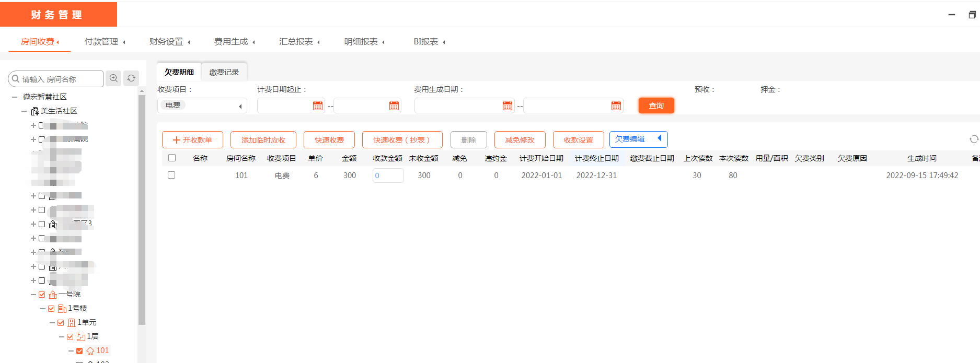Click the 2022-12-31 end date cell

click(596, 175)
